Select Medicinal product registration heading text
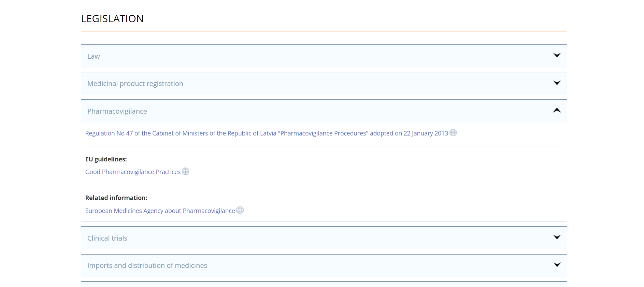Viewport: 644px width, 287px height. tap(135, 84)
